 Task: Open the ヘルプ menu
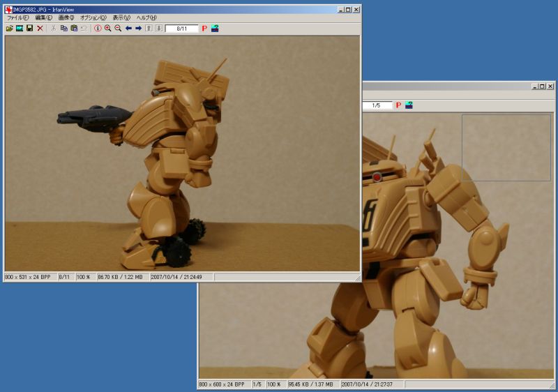pyautogui.click(x=146, y=17)
